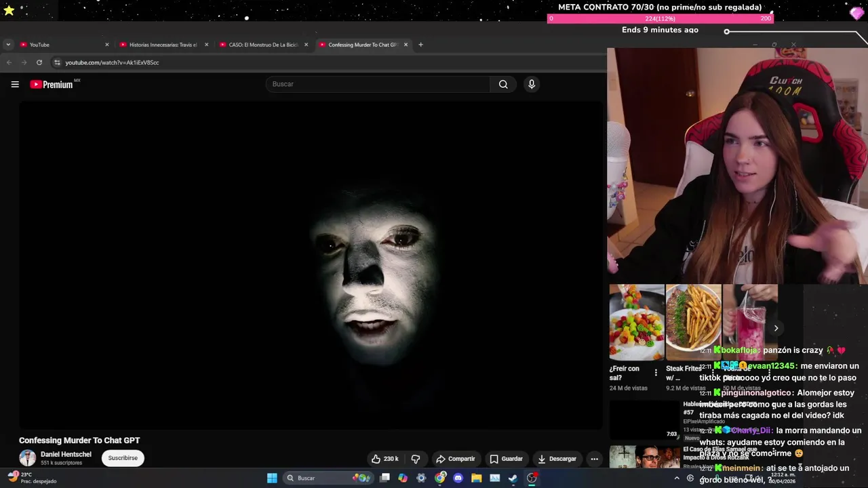Click the Suscribirse button
This screenshot has height=488, width=868.
(x=123, y=458)
